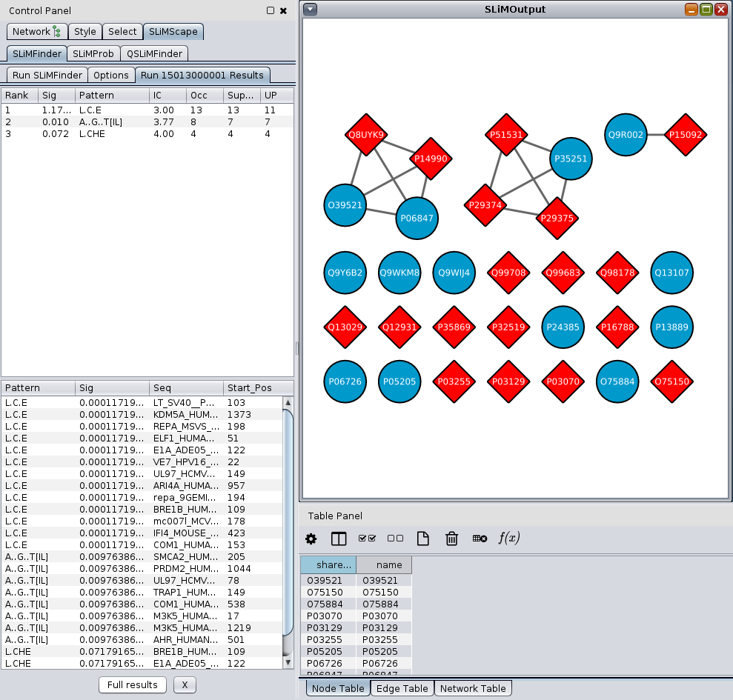Select red diamond node Q99708
733x700 pixels.
tap(508, 273)
